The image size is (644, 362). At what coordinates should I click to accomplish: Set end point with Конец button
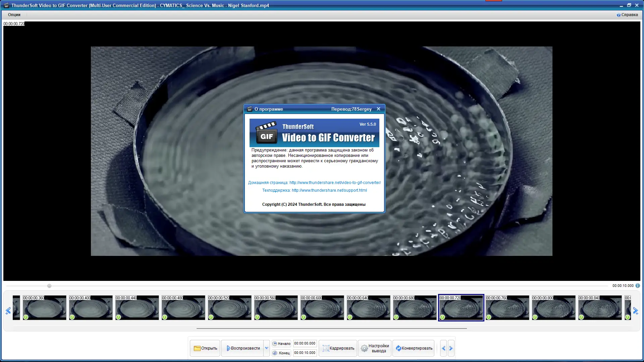coord(281,353)
